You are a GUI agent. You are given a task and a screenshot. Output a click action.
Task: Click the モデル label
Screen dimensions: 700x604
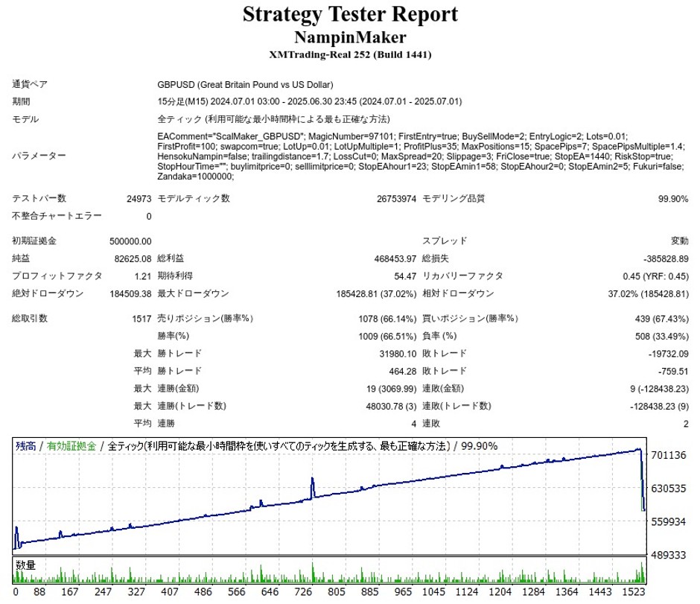[x=25, y=119]
